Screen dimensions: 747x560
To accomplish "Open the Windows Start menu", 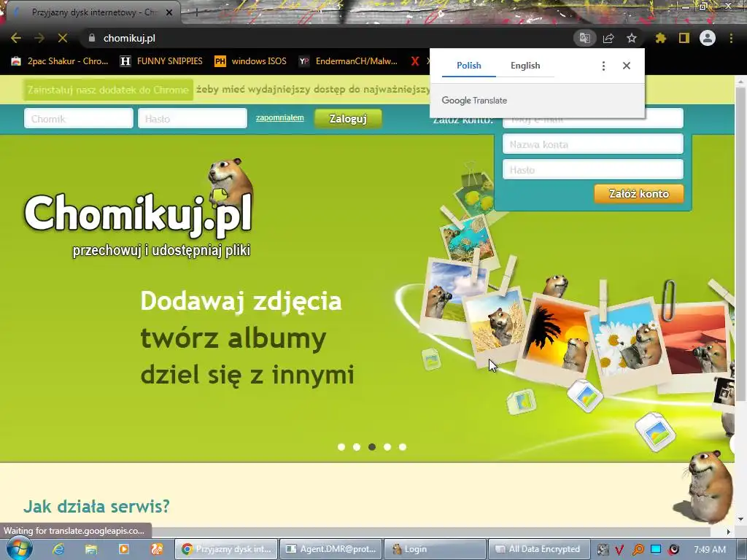I will tap(19, 548).
